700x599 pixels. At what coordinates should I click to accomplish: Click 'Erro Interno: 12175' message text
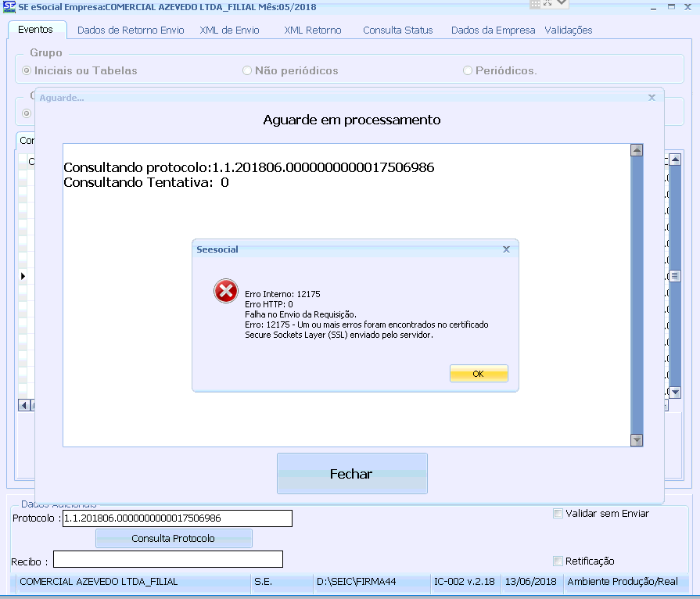pos(282,294)
